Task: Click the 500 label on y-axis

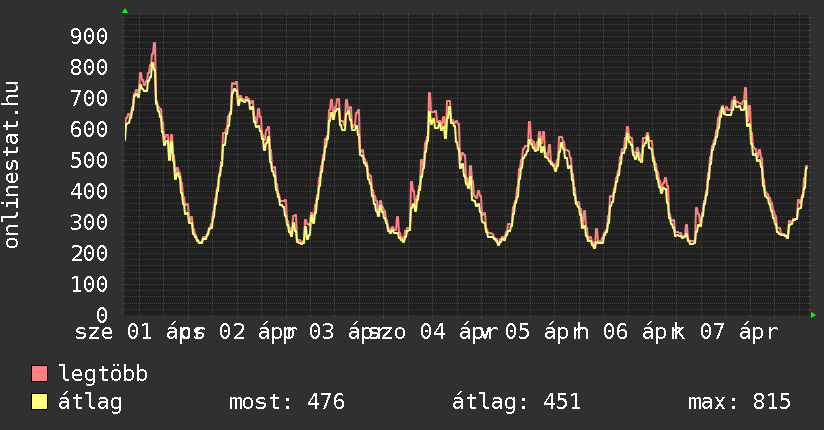Action: click(89, 160)
